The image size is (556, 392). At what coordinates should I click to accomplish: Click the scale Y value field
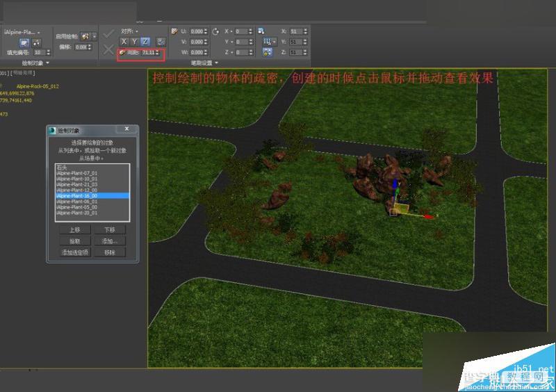pyautogui.click(x=296, y=42)
